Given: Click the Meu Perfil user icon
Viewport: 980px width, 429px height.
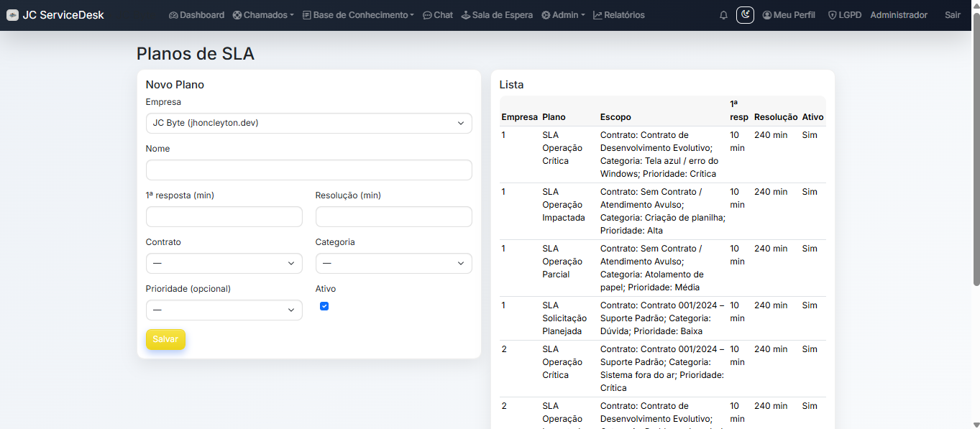Looking at the screenshot, I should coord(766,15).
